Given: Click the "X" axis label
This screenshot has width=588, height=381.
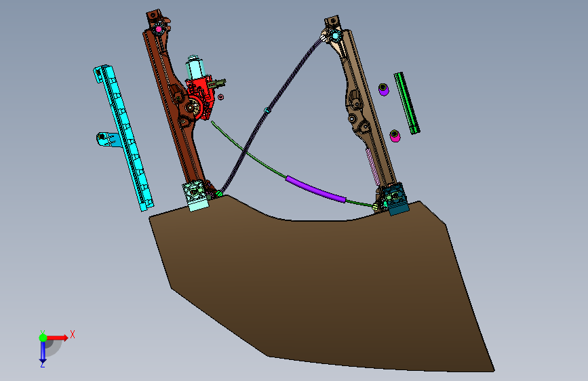Looking at the screenshot, I should tap(73, 334).
